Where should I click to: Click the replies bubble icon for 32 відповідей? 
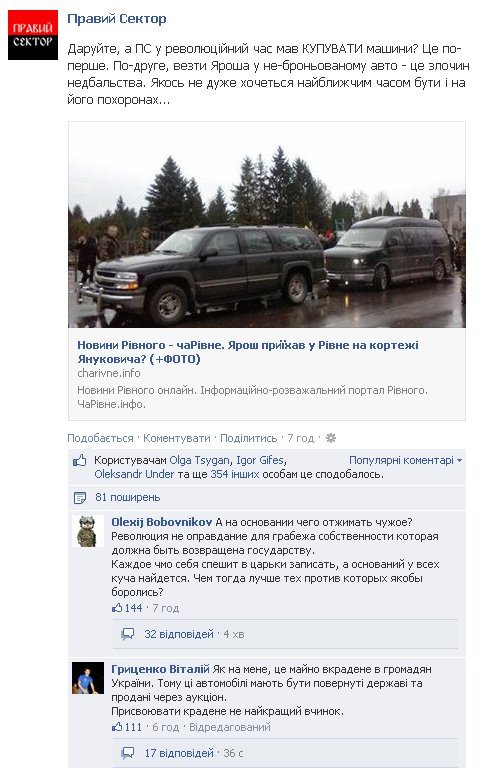pyautogui.click(x=128, y=634)
